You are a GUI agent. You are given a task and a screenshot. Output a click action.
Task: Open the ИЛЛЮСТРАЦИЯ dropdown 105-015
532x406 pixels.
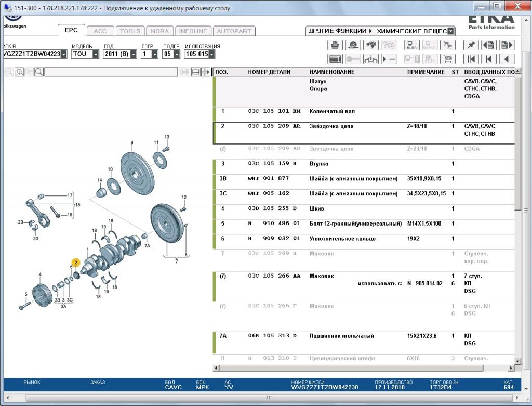(x=212, y=54)
